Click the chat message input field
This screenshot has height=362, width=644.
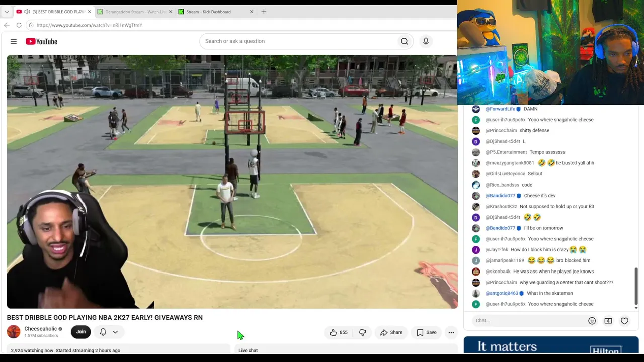click(528, 321)
